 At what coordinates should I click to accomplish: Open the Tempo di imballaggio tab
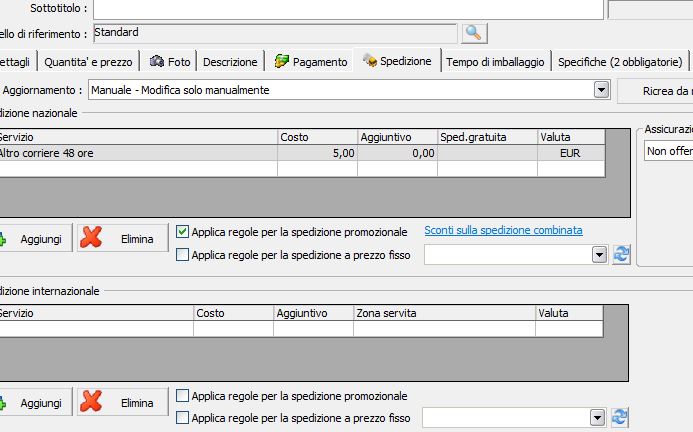(495, 62)
